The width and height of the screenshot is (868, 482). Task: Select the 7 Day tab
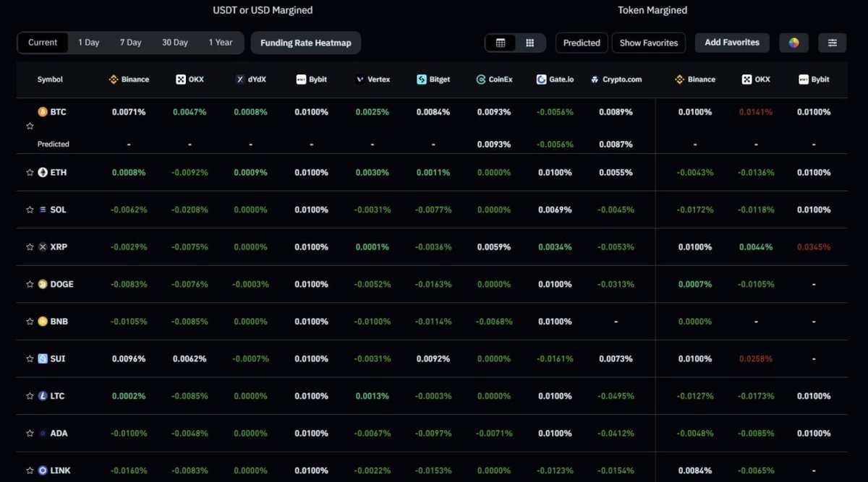pos(131,43)
